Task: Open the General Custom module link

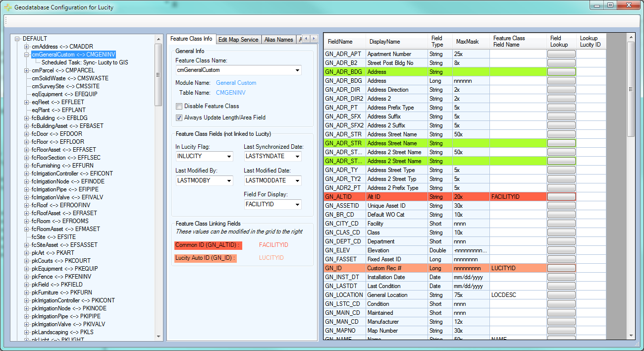Action: coord(236,83)
